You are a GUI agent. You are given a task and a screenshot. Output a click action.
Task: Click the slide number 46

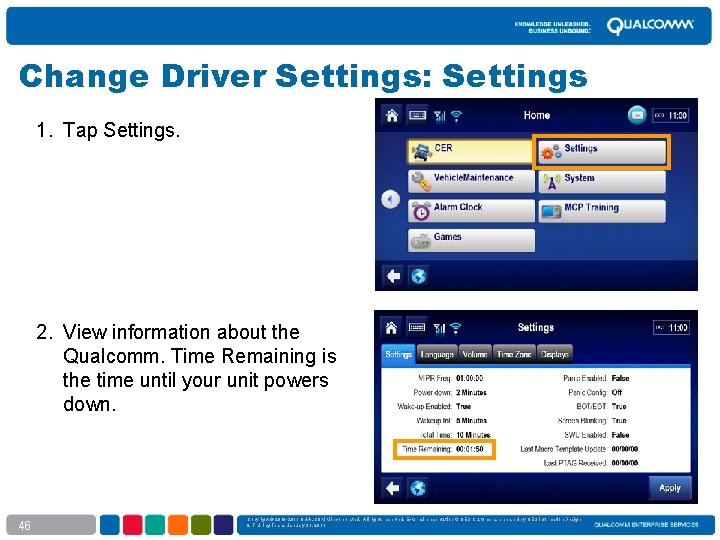[24, 525]
